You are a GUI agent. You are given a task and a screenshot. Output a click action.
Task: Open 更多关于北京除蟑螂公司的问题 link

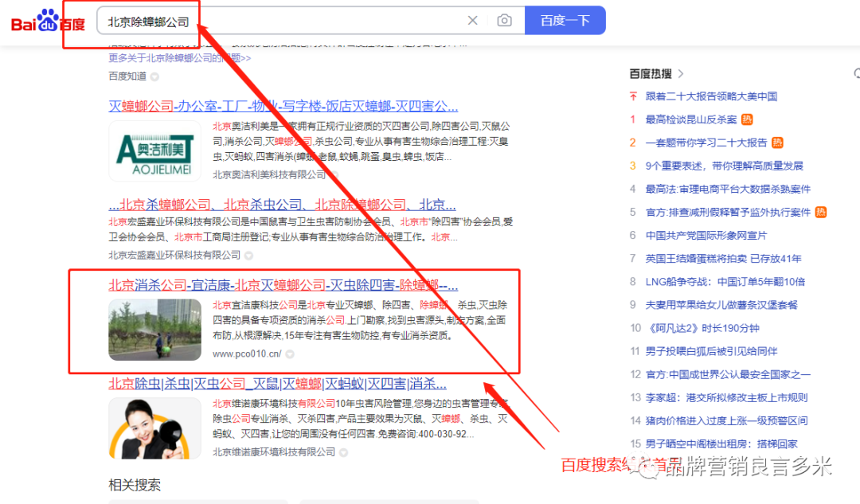[x=179, y=58]
